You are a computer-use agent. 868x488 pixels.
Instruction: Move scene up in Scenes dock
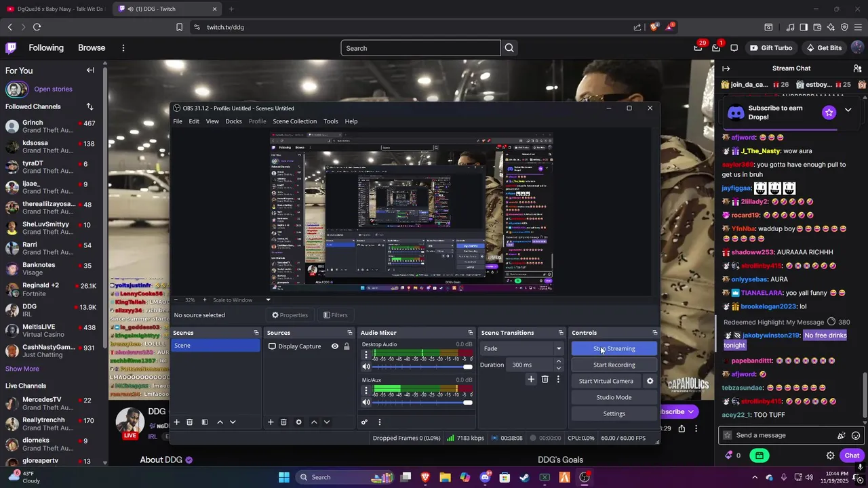click(x=220, y=422)
